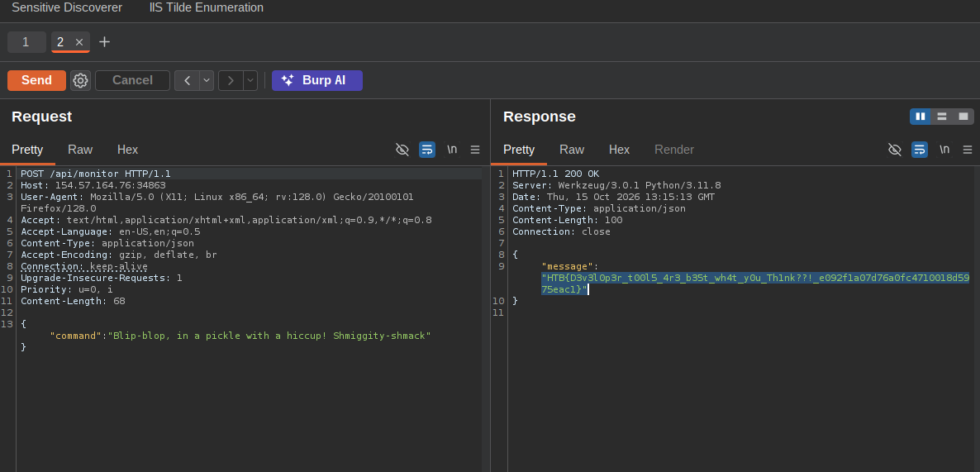
Task: Toggle line wrap in Request pane
Action: (427, 150)
